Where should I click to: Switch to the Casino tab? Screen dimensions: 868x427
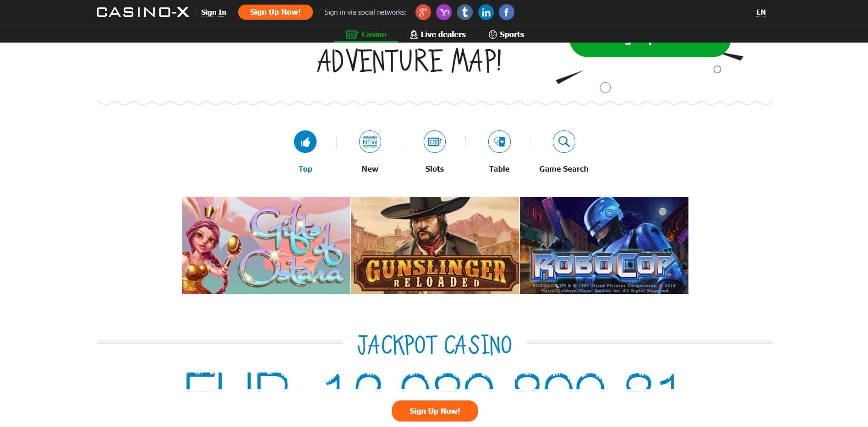click(x=366, y=34)
